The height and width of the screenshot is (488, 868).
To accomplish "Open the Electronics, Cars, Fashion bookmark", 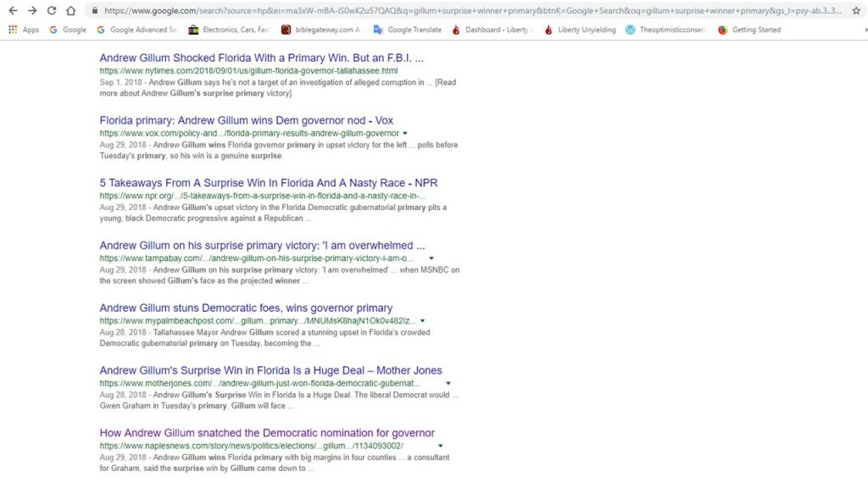I will (229, 30).
